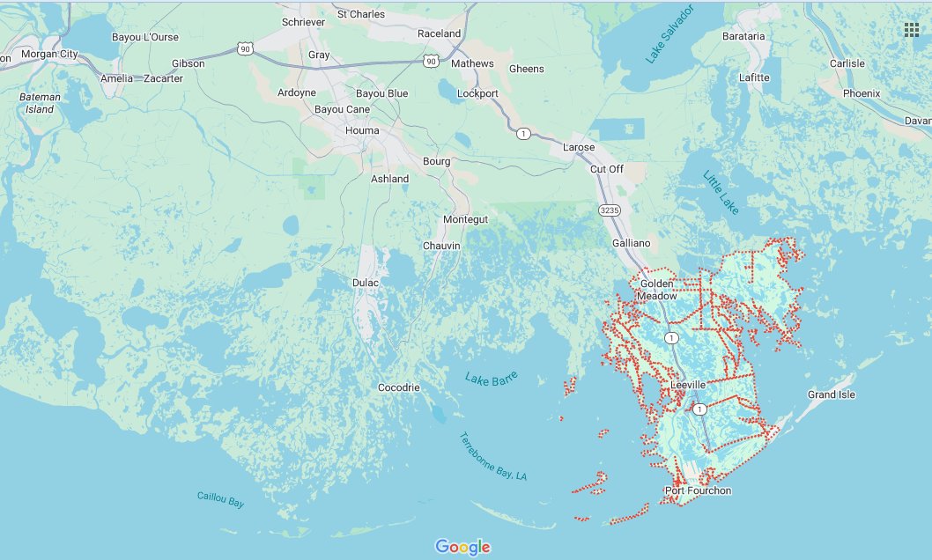Screen dimensions: 932x560
Task: Click the Highway 3235 shield marker
Action: (607, 210)
